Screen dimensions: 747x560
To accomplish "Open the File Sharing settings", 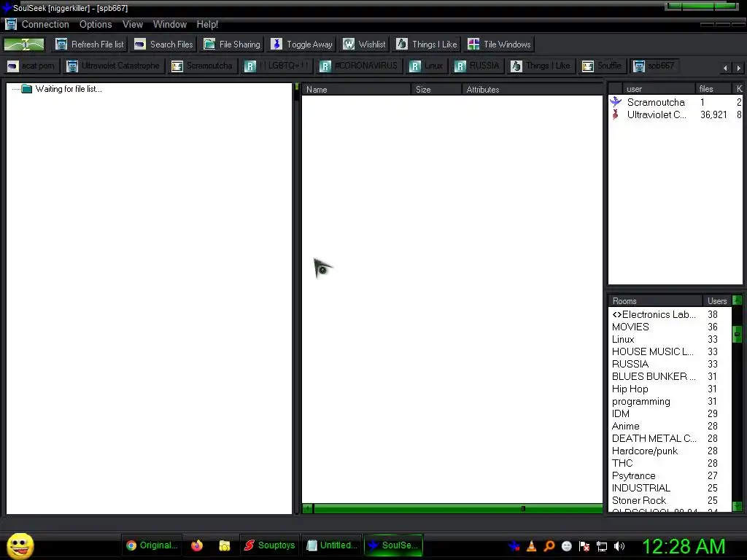I will point(232,44).
